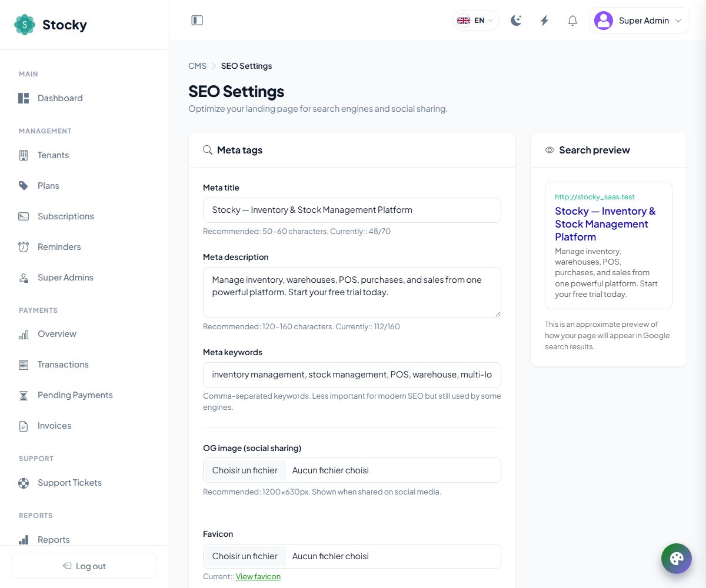
Task: Click the 'Currently:: 112/160' hint text
Action: [368, 326]
